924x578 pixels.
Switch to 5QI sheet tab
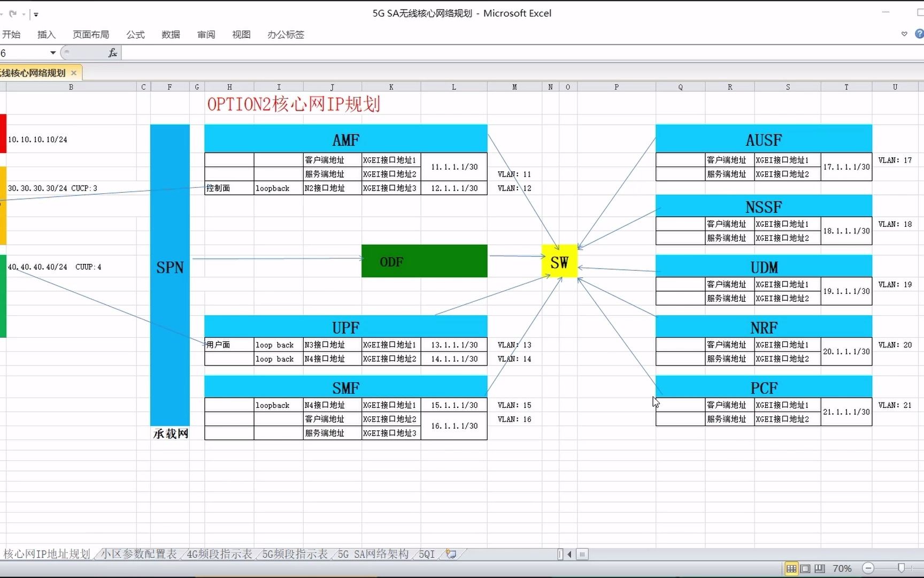click(427, 554)
